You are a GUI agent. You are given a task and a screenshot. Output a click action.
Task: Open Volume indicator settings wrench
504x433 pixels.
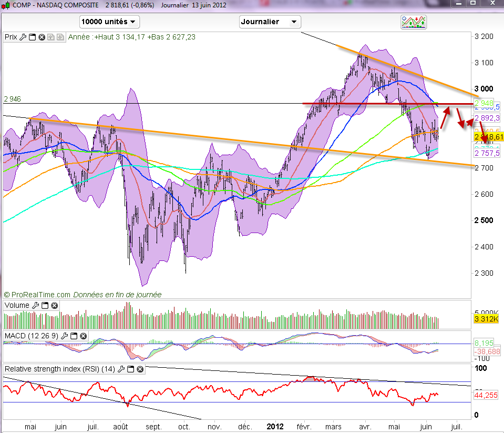(36, 305)
